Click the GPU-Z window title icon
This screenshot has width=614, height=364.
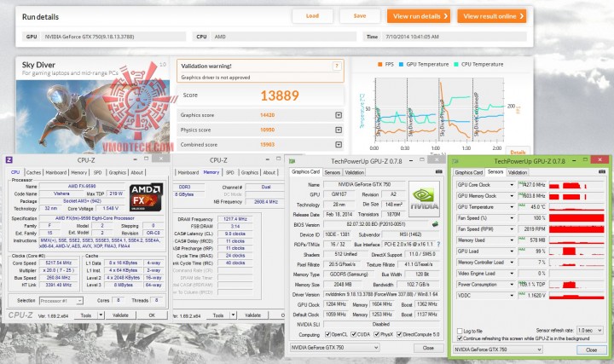coord(292,161)
